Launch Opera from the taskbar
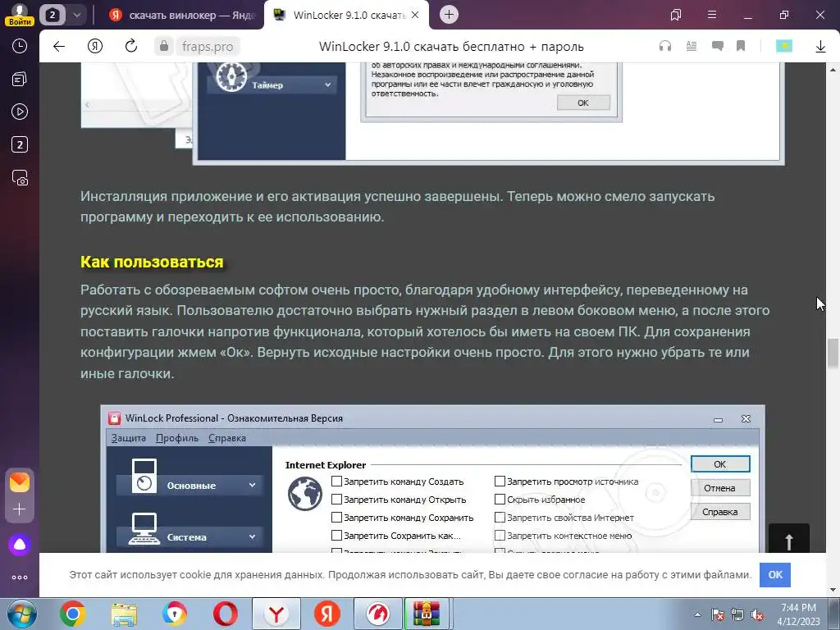Image resolution: width=840 pixels, height=630 pixels. 226,614
